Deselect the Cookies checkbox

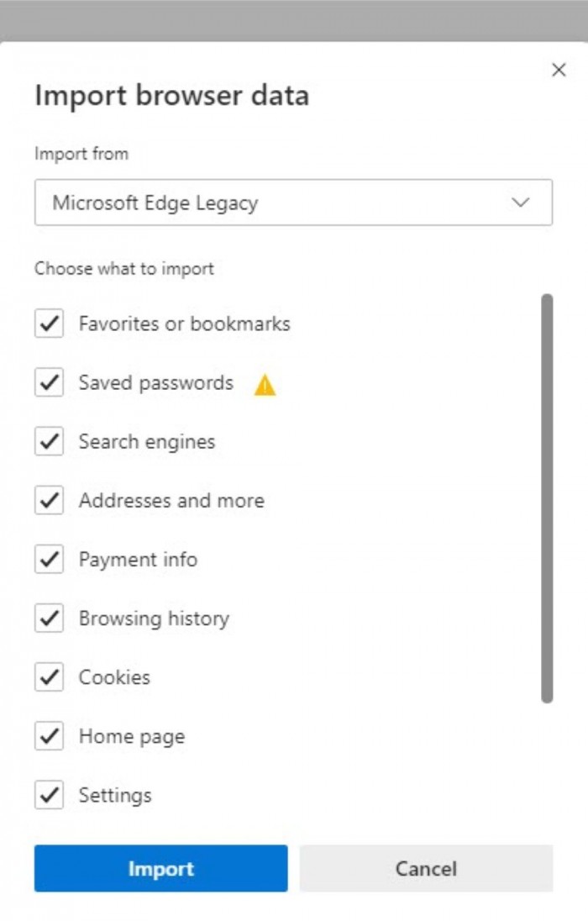49,677
